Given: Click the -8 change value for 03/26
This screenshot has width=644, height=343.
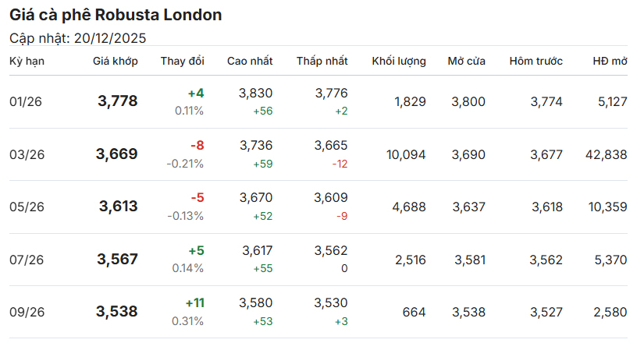Looking at the screenshot, I should pos(197,146).
